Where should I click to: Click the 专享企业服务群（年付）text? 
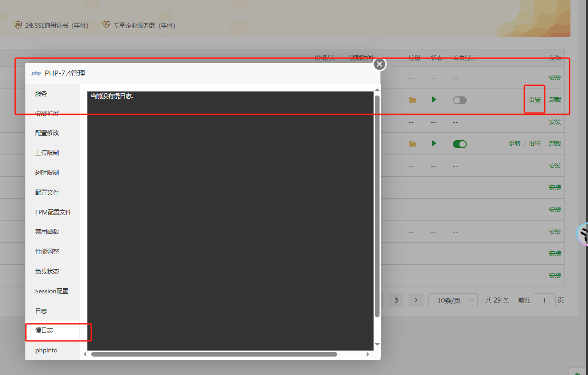pyautogui.click(x=144, y=25)
